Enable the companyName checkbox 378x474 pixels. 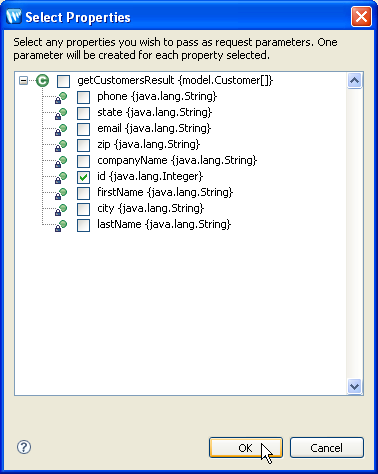(x=83, y=161)
